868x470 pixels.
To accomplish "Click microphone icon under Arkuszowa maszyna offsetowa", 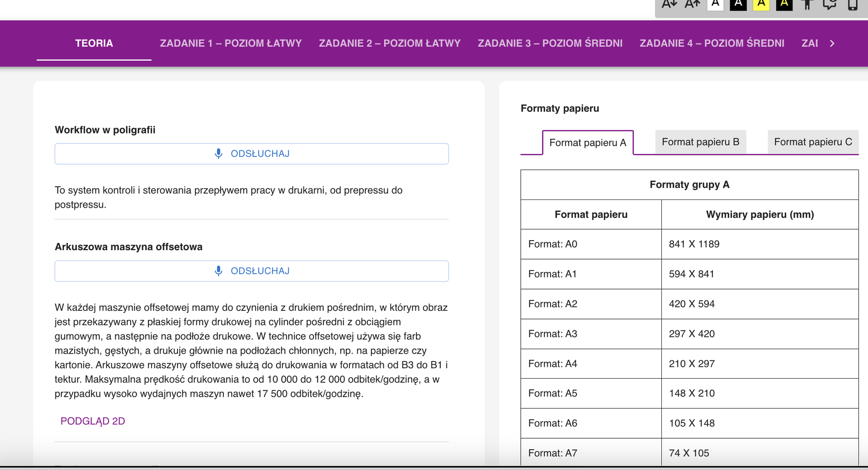I will tap(218, 271).
